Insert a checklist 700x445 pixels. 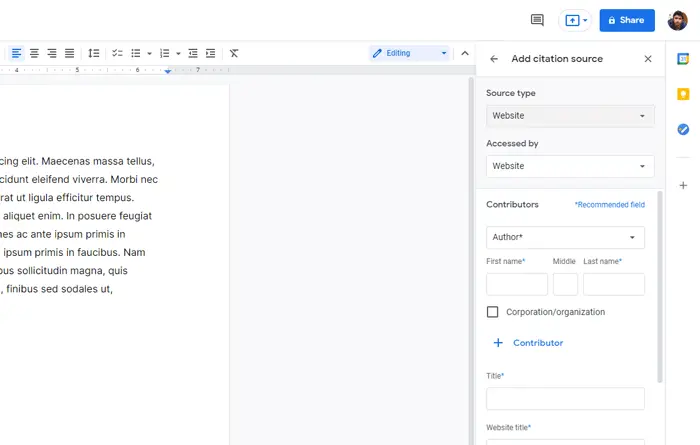[x=117, y=54]
